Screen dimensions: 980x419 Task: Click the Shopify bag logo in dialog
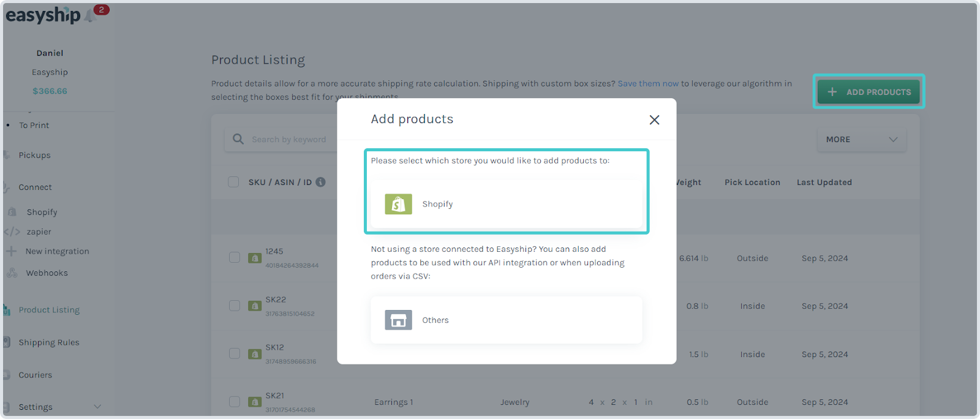pos(398,204)
